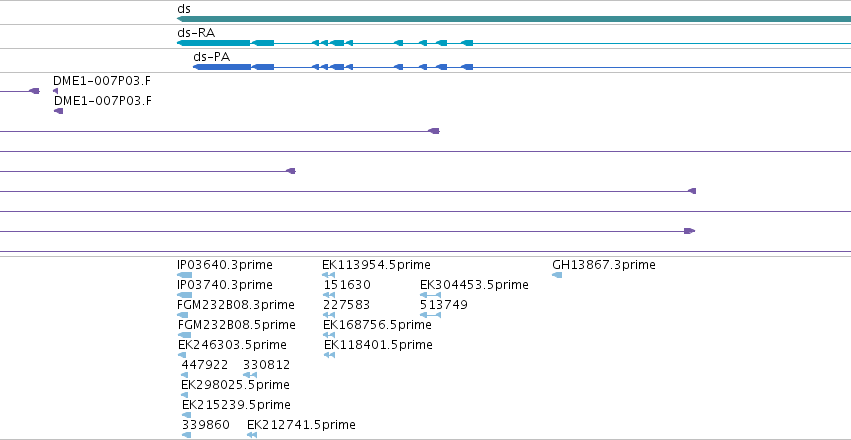Viewport: 851px width, 440px height.
Task: Select the EK118401.5prime label
Action: pos(378,345)
